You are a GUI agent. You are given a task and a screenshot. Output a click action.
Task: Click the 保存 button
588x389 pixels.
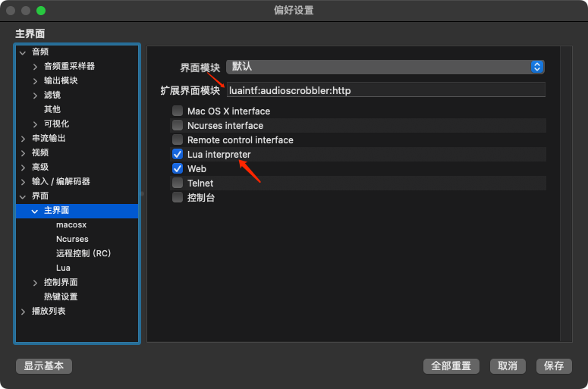pyautogui.click(x=554, y=365)
